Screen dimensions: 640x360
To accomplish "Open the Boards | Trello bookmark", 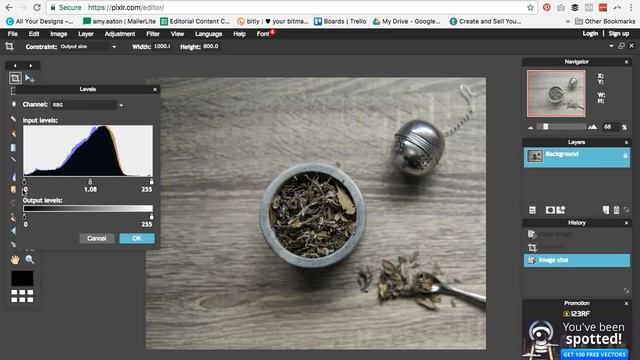I will 340,21.
